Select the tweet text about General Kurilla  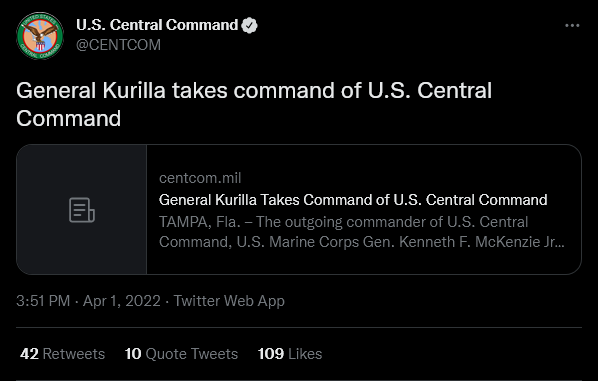click(x=254, y=104)
